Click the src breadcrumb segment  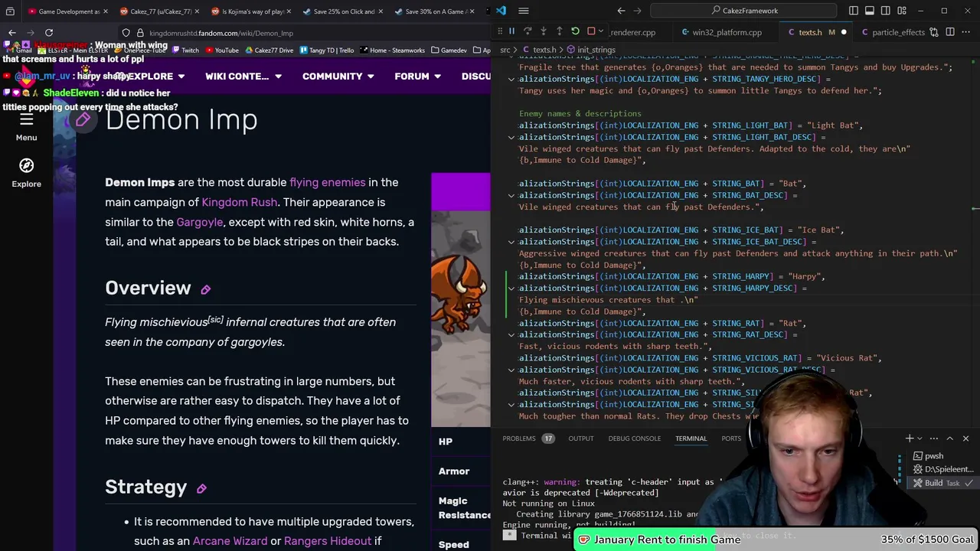pos(505,50)
